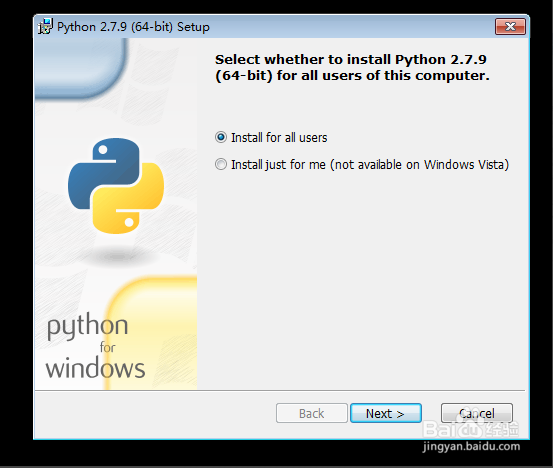Select the Install for all users radio button

click(x=221, y=137)
